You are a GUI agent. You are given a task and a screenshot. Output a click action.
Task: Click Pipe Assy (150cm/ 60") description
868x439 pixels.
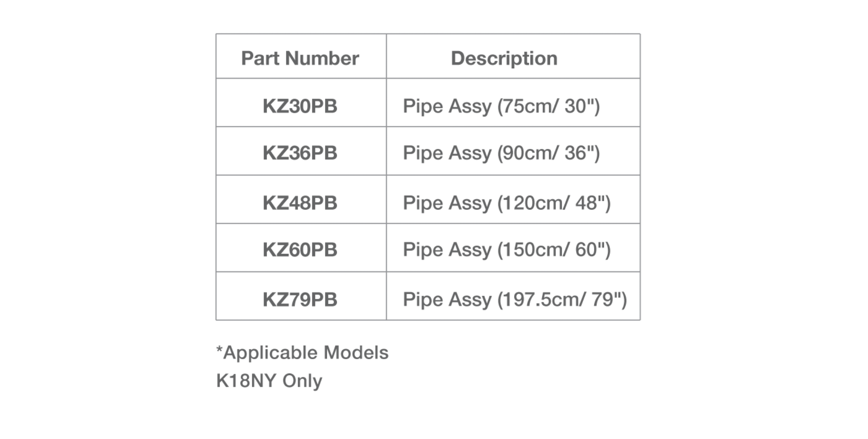click(x=507, y=250)
